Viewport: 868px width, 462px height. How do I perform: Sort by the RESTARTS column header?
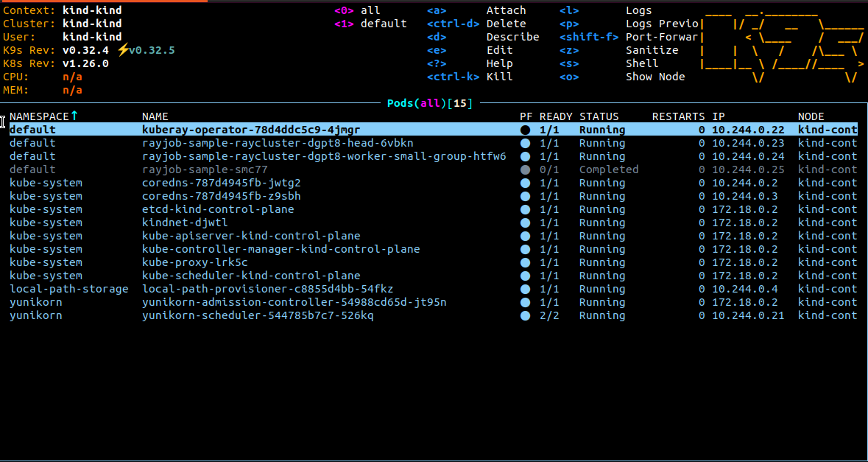(678, 116)
